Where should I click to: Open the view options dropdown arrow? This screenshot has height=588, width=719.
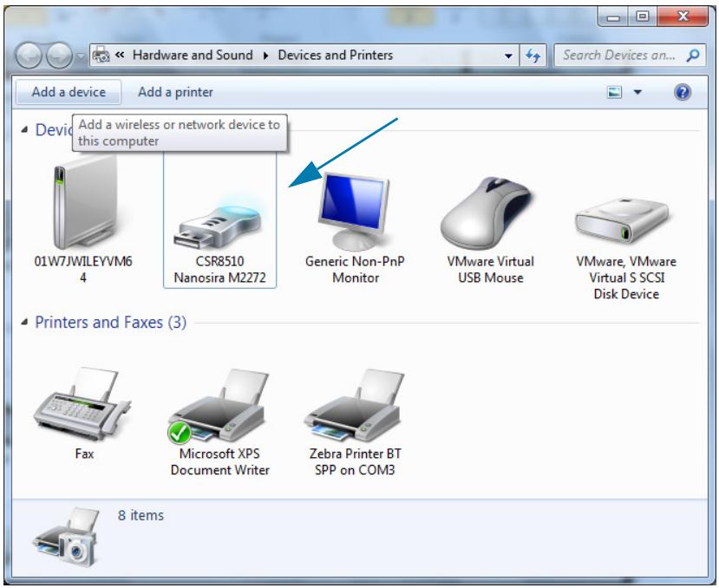[x=637, y=92]
